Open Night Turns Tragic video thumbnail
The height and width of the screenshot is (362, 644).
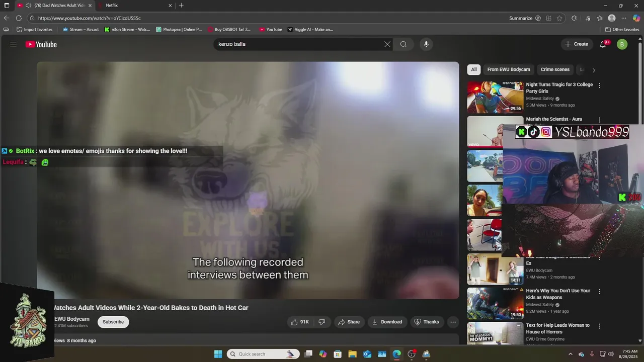495,98
